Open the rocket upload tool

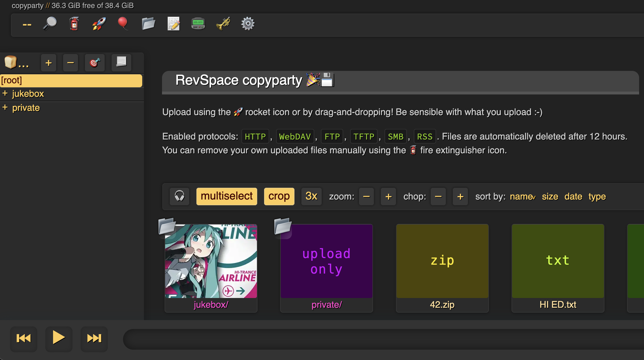click(99, 24)
